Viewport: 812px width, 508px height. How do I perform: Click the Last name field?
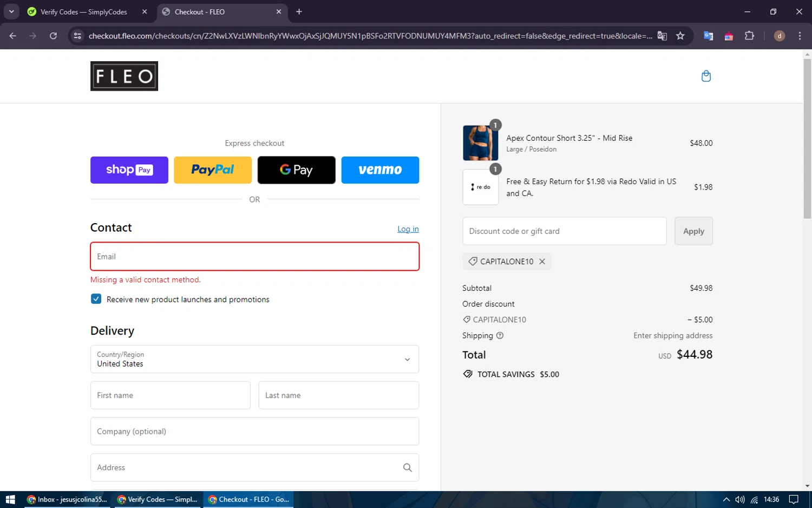point(339,395)
